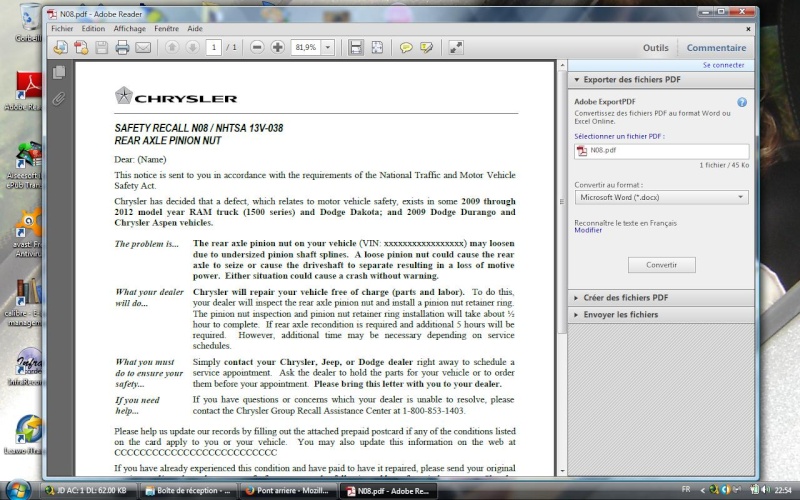Switch to Boîte de réception taskbar item

point(188,491)
